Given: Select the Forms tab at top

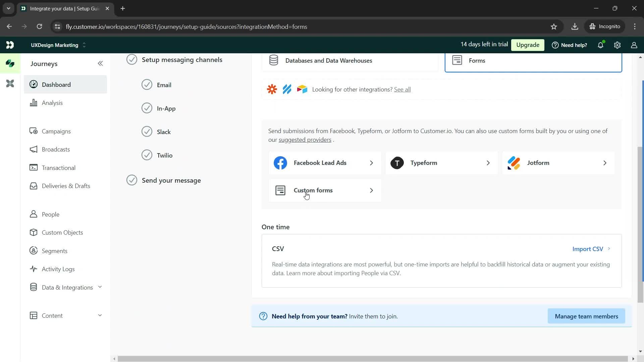Looking at the screenshot, I should [x=534, y=60].
